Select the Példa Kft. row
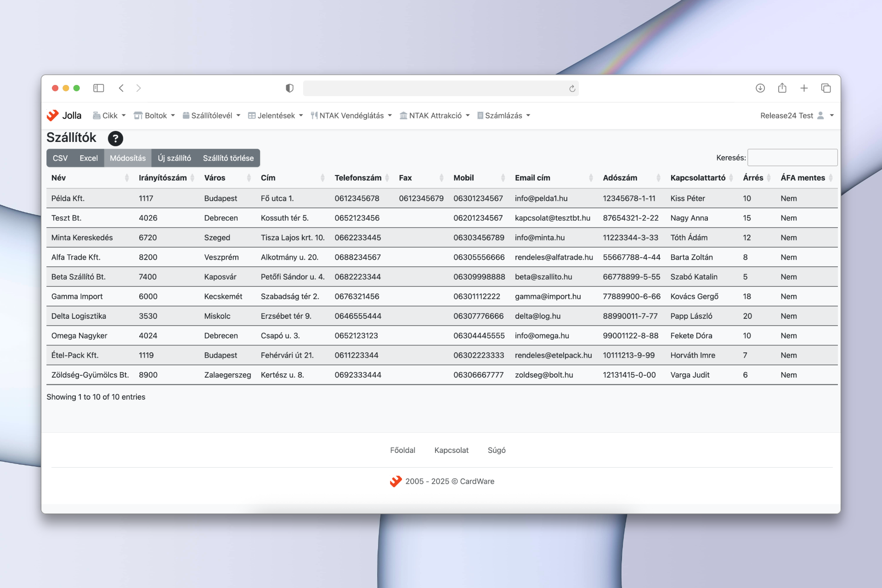This screenshot has height=588, width=882. point(442,198)
